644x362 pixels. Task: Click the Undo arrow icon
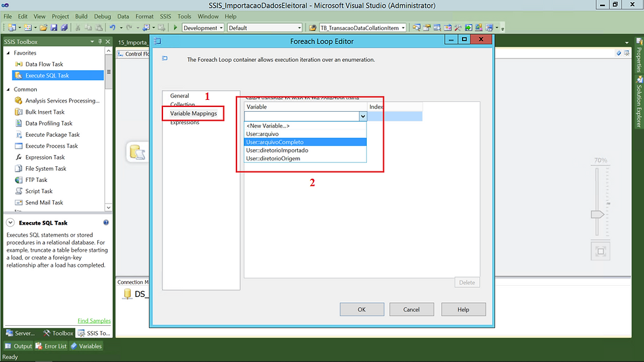coord(112,28)
